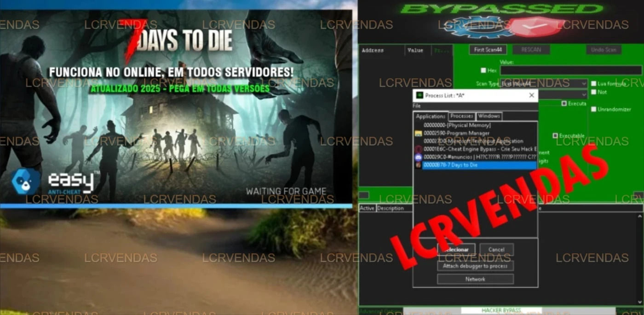The height and width of the screenshot is (315, 644).
Task: Click the Selecionar button
Action: (456, 250)
